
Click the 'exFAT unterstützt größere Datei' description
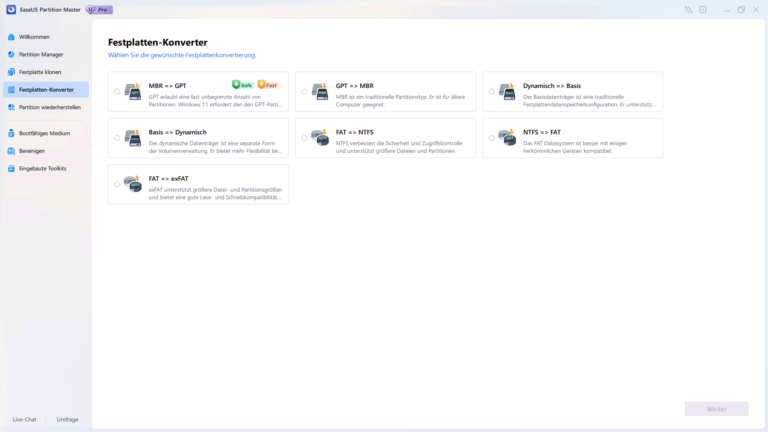215,193
